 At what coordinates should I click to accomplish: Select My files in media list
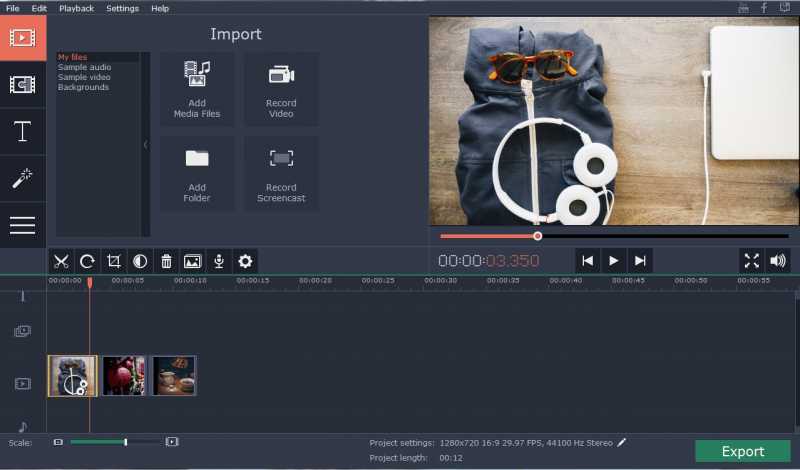72,57
